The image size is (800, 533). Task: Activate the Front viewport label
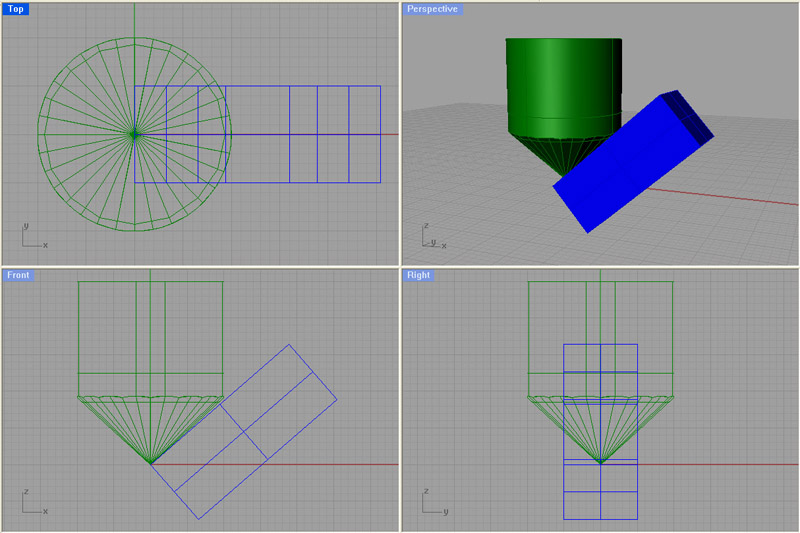tap(18, 275)
